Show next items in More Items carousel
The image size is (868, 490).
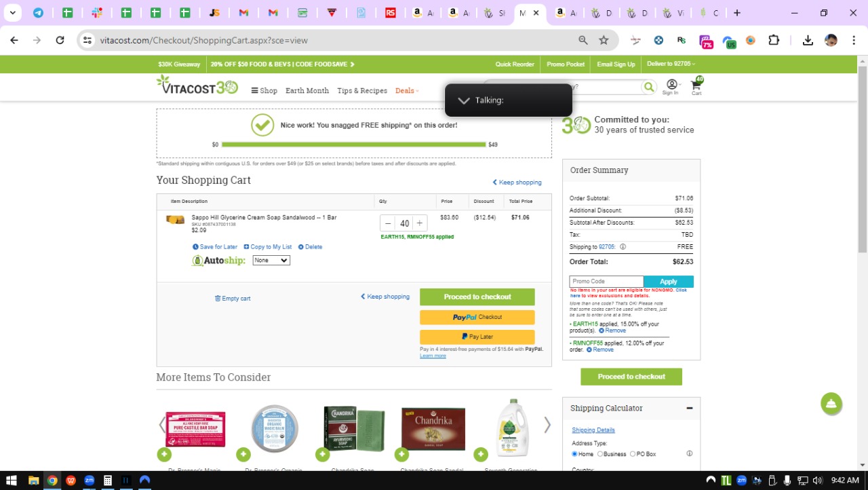click(547, 426)
